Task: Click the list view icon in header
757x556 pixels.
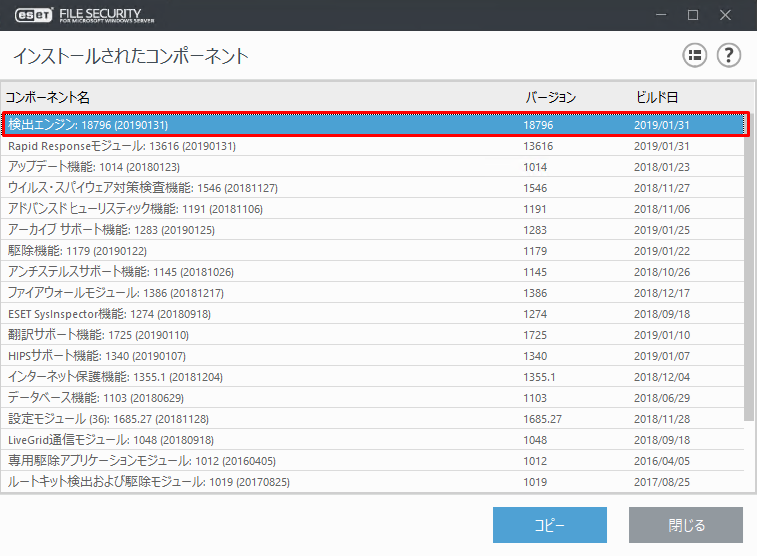Action: [x=695, y=55]
